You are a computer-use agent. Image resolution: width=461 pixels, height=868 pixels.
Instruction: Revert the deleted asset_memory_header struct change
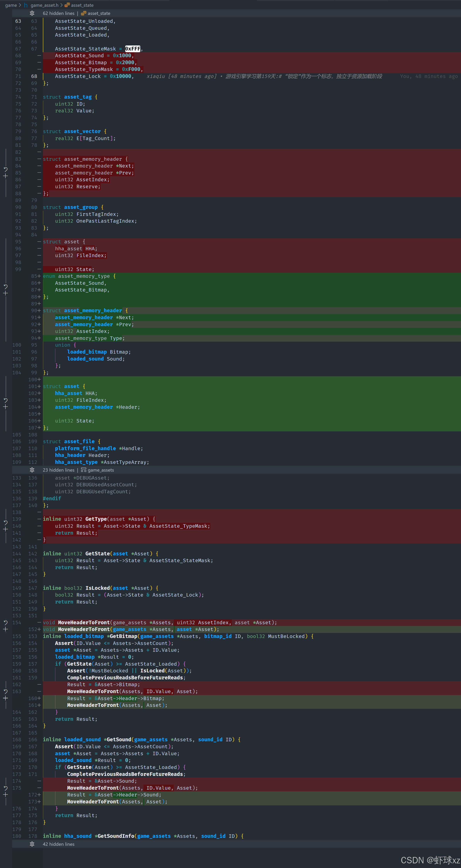(5, 169)
